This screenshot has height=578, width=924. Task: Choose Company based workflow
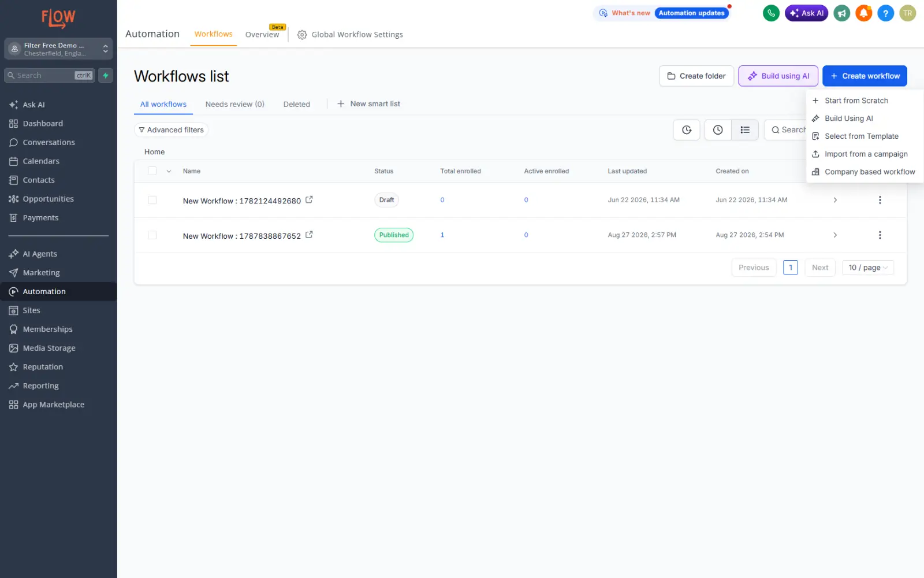point(865,172)
